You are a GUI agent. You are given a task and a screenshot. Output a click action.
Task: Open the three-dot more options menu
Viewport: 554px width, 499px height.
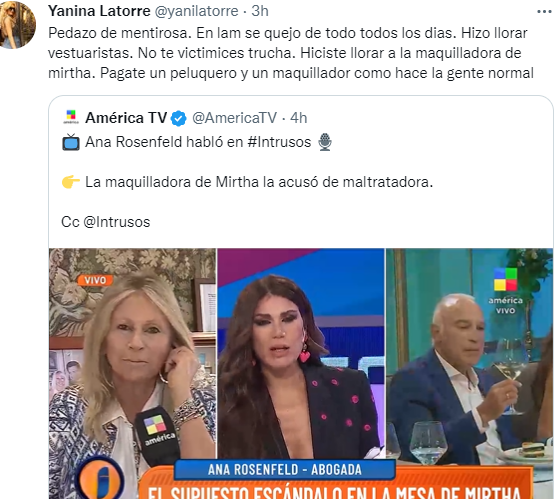(x=544, y=12)
